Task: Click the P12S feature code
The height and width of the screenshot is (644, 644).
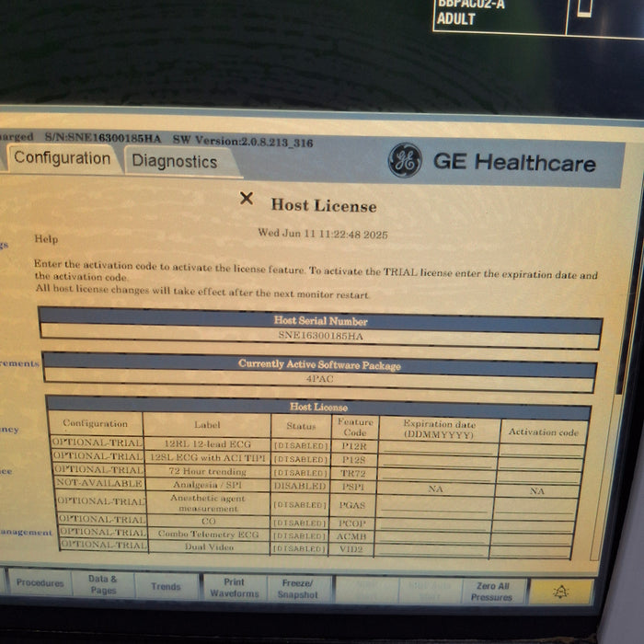Action: point(353,459)
